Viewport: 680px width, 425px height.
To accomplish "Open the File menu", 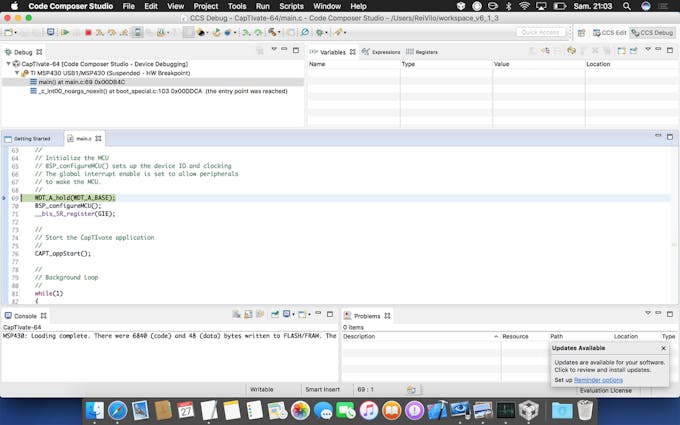I will pos(128,6).
